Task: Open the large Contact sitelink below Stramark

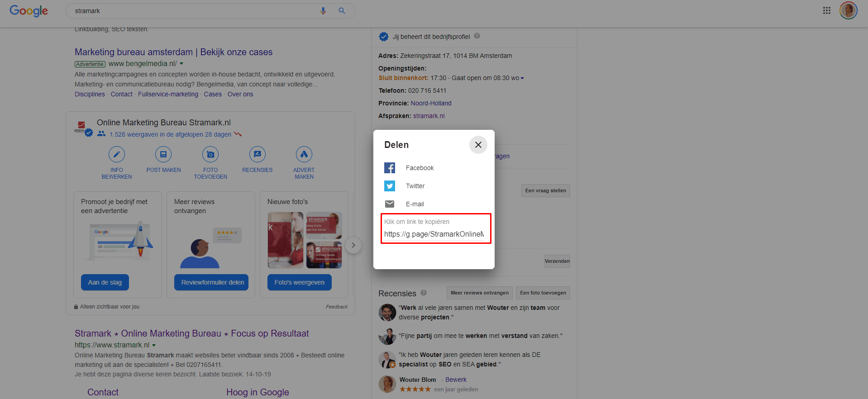Action: click(x=103, y=392)
